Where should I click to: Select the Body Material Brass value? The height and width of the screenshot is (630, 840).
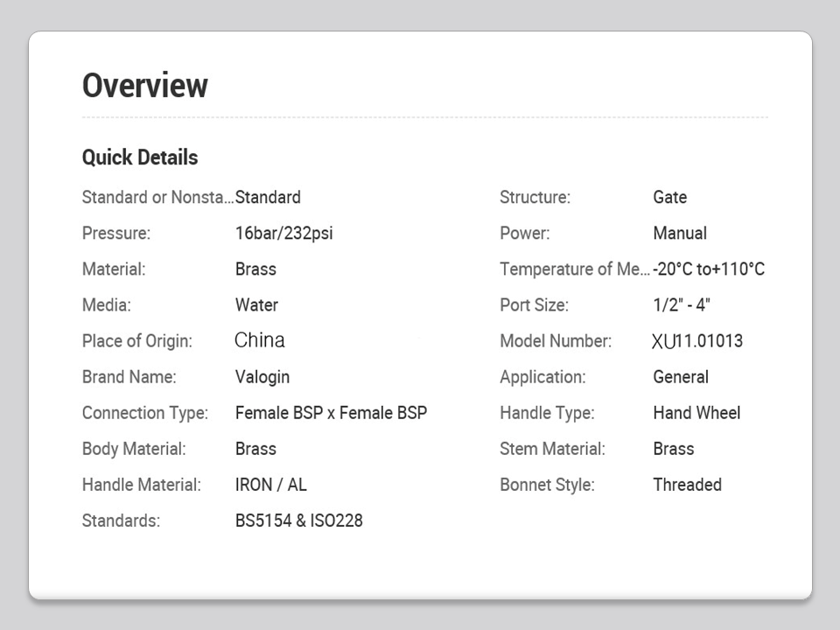pos(255,449)
